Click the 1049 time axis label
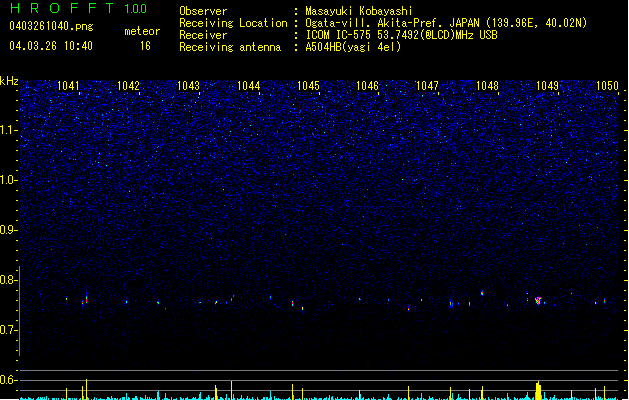Image resolution: width=629 pixels, height=400 pixels. pyautogui.click(x=547, y=86)
